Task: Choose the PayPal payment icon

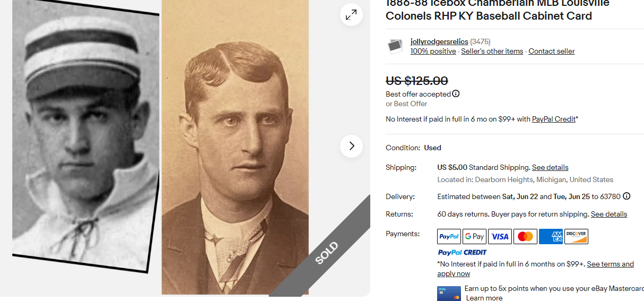Action: [449, 236]
